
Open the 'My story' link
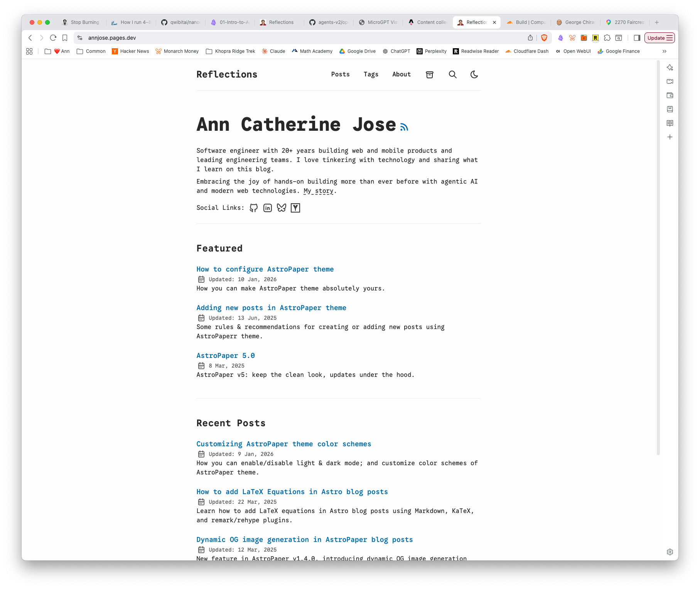[317, 191]
